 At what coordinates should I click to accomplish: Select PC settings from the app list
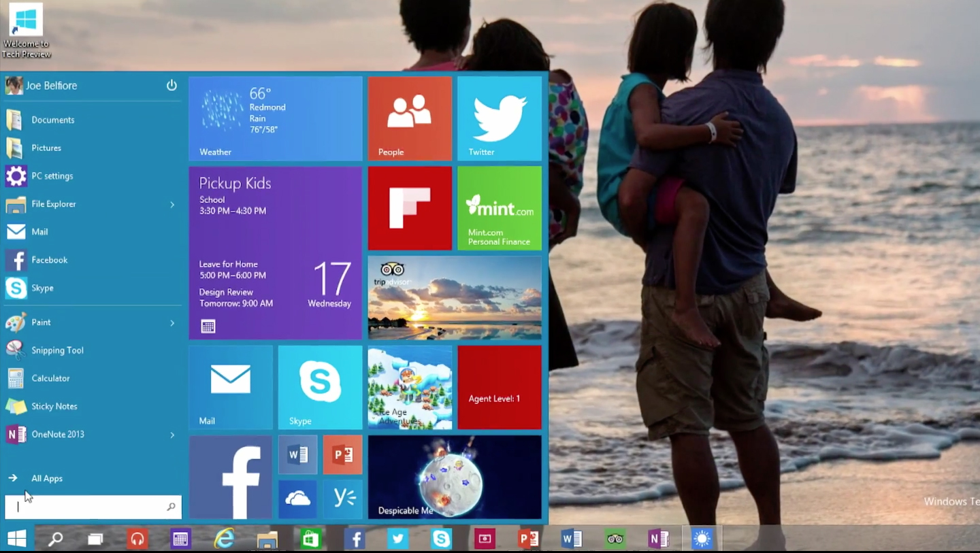coord(52,176)
